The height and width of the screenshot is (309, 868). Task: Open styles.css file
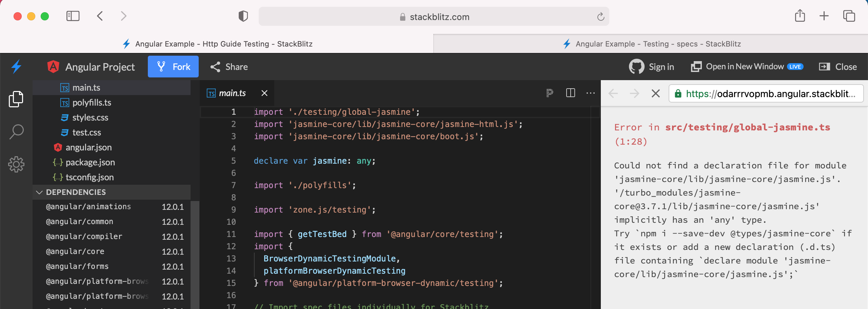pyautogui.click(x=112, y=117)
